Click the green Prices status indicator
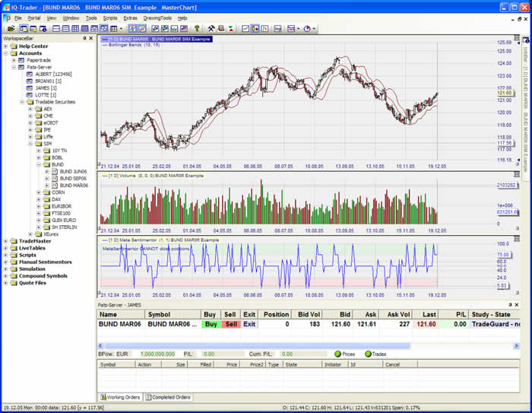 click(337, 354)
